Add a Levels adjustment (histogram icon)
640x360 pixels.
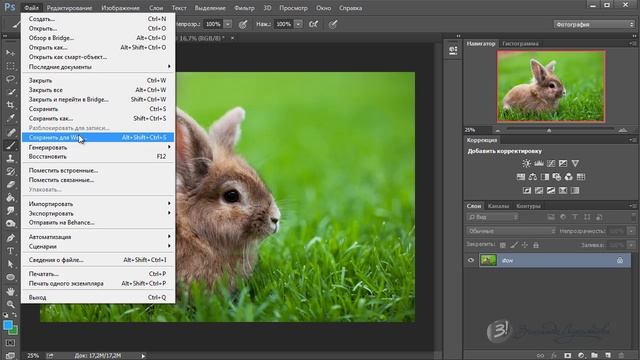point(539,163)
